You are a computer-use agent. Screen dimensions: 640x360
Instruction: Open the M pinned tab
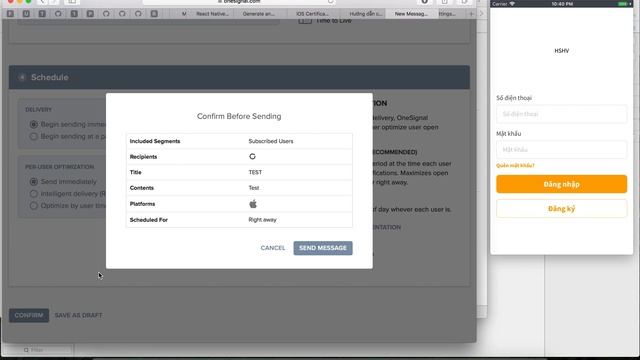tap(184, 13)
